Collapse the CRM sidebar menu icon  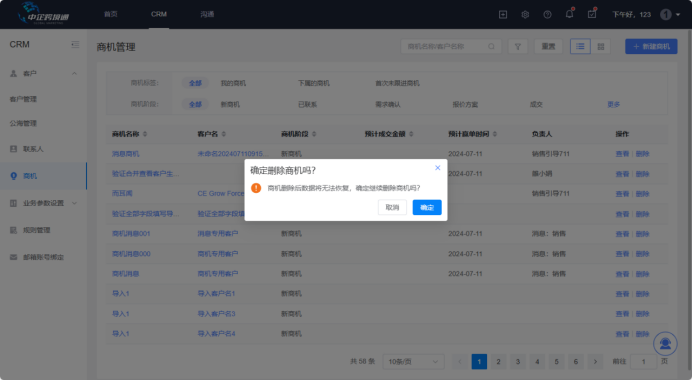coord(75,45)
